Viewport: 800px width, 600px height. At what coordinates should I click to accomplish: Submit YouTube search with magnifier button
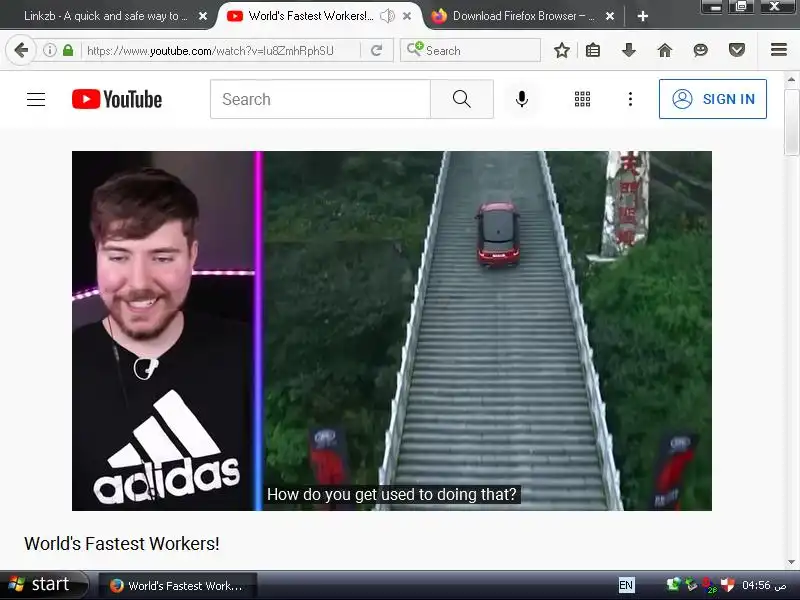pos(462,99)
